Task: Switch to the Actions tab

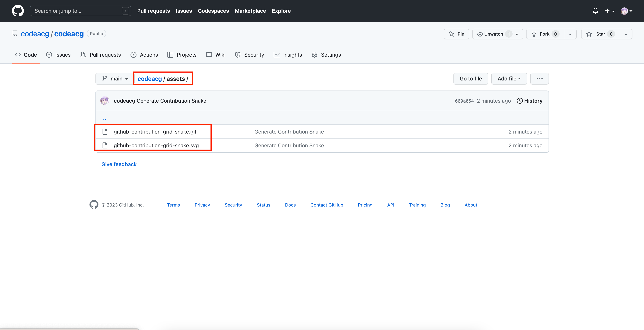Action: click(144, 55)
